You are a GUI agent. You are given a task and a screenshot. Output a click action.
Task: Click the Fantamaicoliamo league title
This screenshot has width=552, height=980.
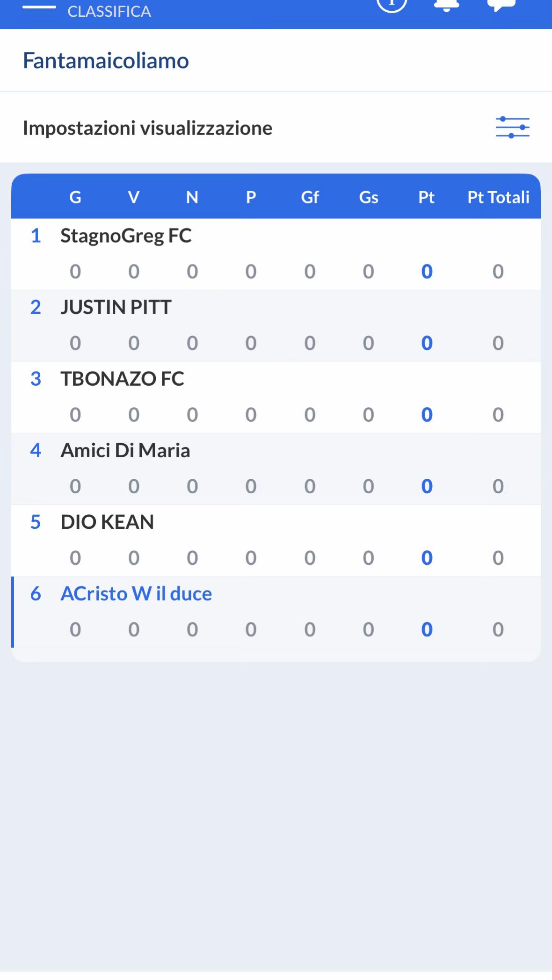tap(106, 61)
